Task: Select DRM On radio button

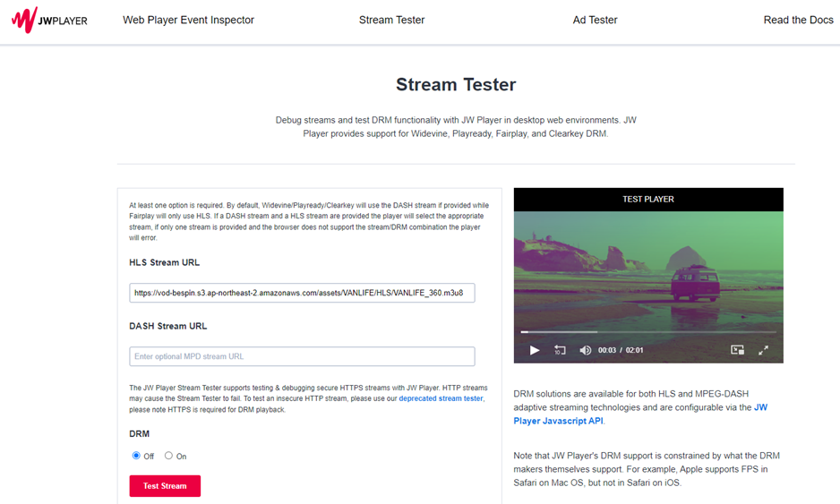Action: pos(168,456)
